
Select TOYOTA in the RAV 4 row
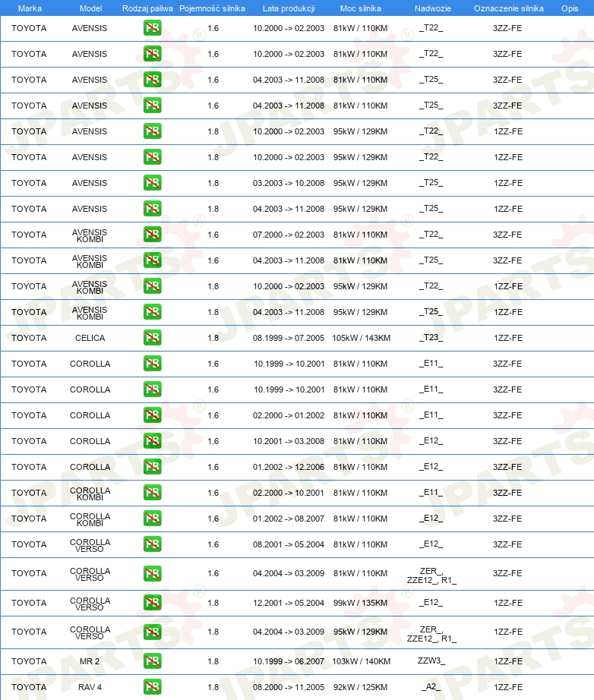(x=29, y=687)
